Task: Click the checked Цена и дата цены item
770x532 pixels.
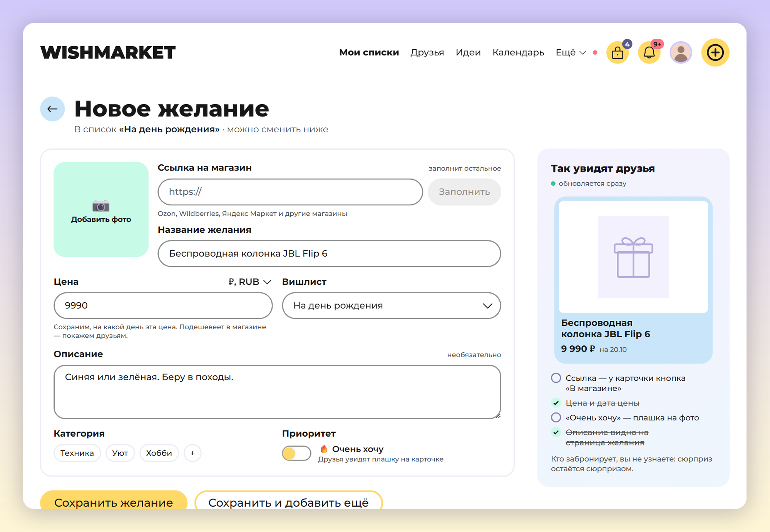Action: coord(602,403)
